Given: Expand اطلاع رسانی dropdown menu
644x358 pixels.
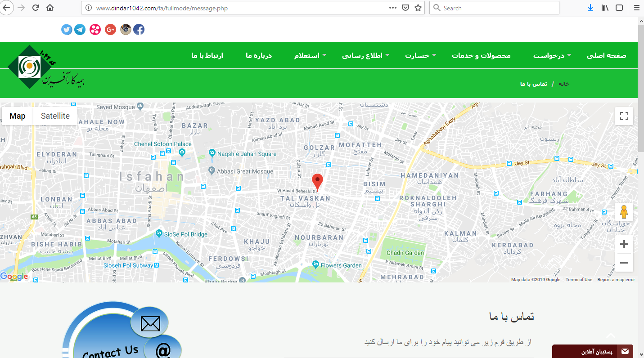Looking at the screenshot, I should [365, 55].
